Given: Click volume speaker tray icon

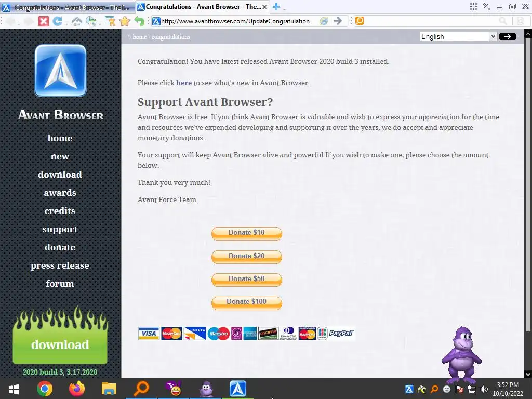Looking at the screenshot, I should pos(484,389).
